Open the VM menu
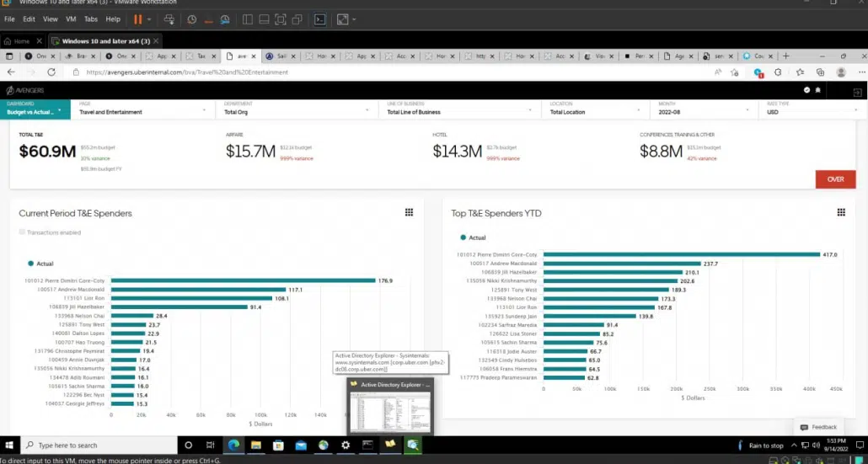868x464 pixels. 71,19
